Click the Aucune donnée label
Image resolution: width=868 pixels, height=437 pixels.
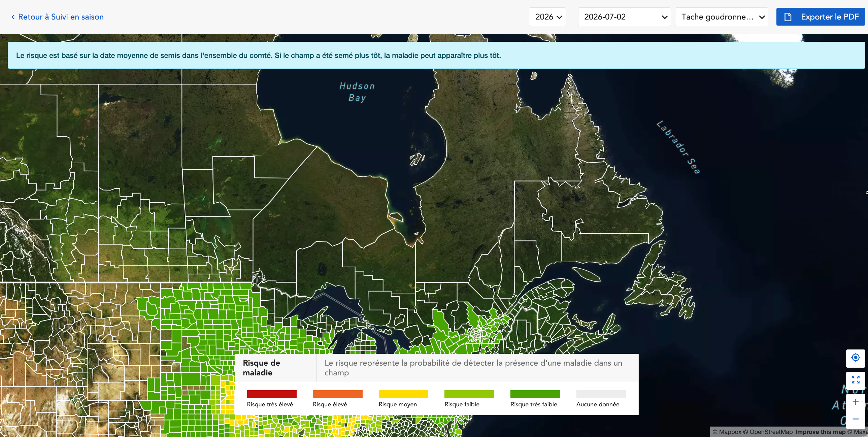pos(598,404)
